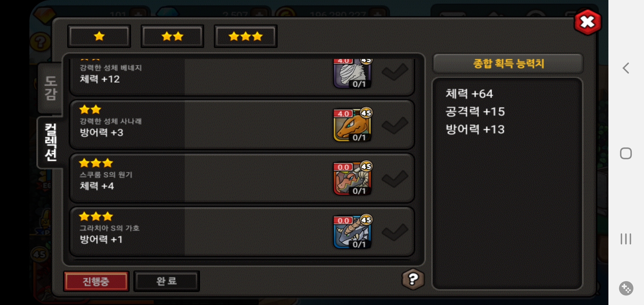Filter by one-star collections
644x305 pixels.
(x=99, y=36)
